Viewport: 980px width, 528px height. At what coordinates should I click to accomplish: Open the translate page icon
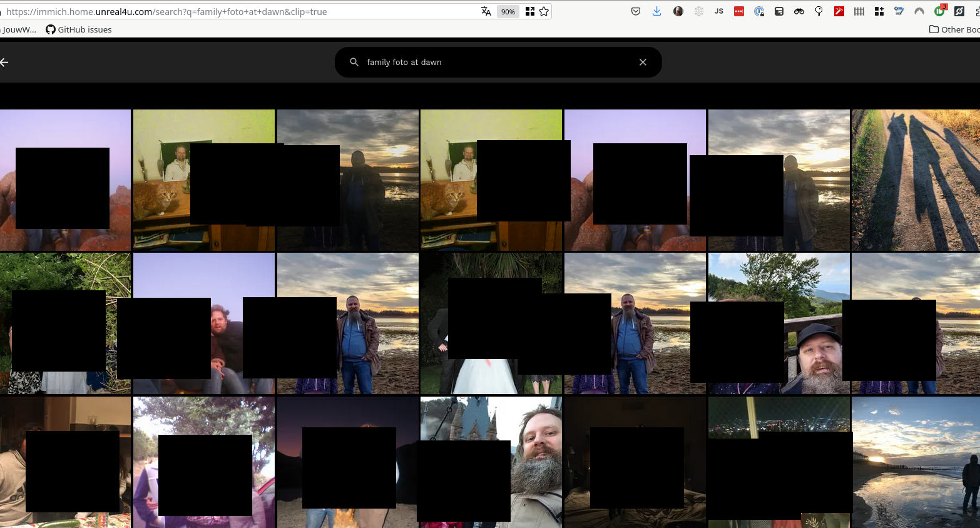[486, 11]
